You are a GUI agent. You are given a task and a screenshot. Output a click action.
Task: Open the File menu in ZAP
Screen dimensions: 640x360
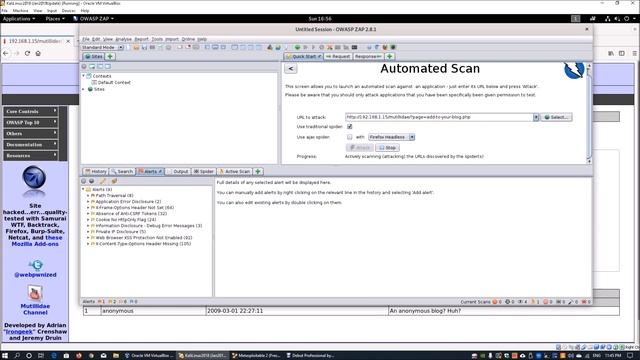click(86, 39)
